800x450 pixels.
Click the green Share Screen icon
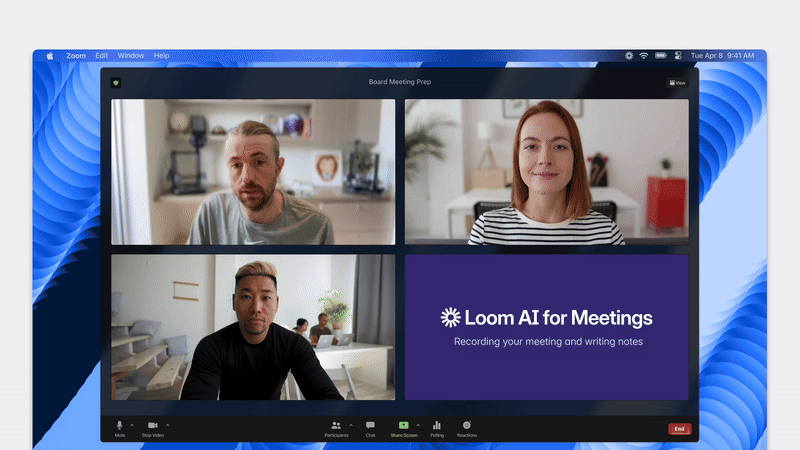coord(404,425)
